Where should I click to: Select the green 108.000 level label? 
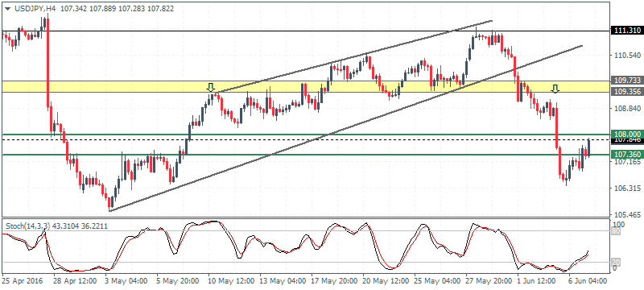pyautogui.click(x=626, y=134)
